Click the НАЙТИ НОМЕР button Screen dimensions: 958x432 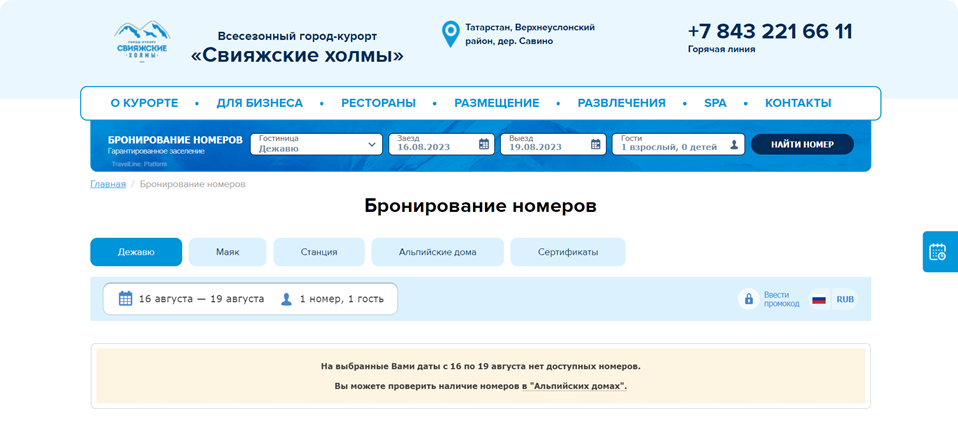pyautogui.click(x=802, y=144)
